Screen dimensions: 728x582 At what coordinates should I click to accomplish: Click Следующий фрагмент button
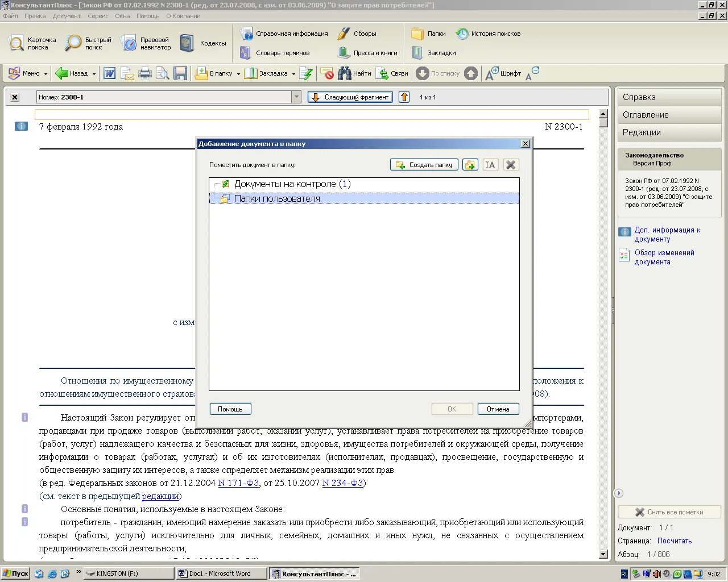point(350,97)
